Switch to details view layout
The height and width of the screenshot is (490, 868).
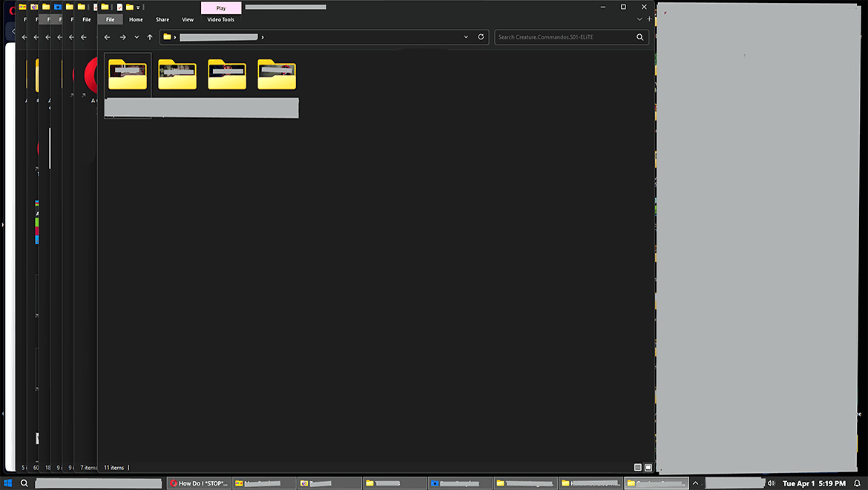[x=638, y=468]
